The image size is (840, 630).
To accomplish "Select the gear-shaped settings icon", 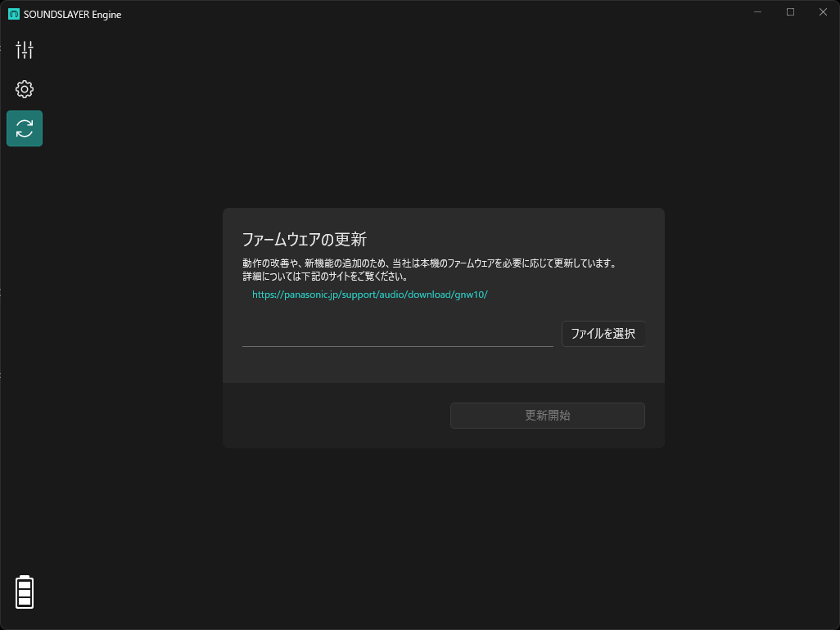I will pyautogui.click(x=25, y=88).
